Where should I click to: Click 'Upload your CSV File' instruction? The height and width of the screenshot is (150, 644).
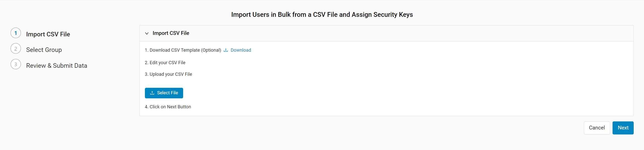[171, 74]
